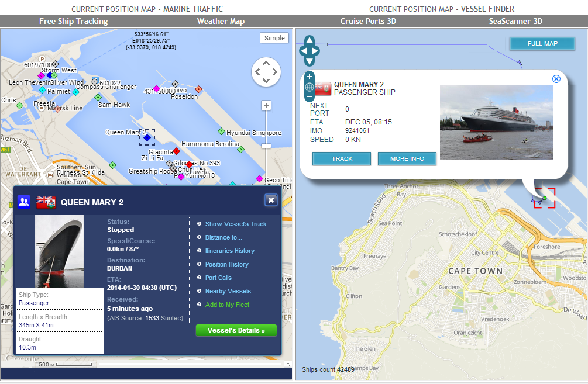This screenshot has width=588, height=384.
Task: Click the destination DURBAN text
Action: 119,268
